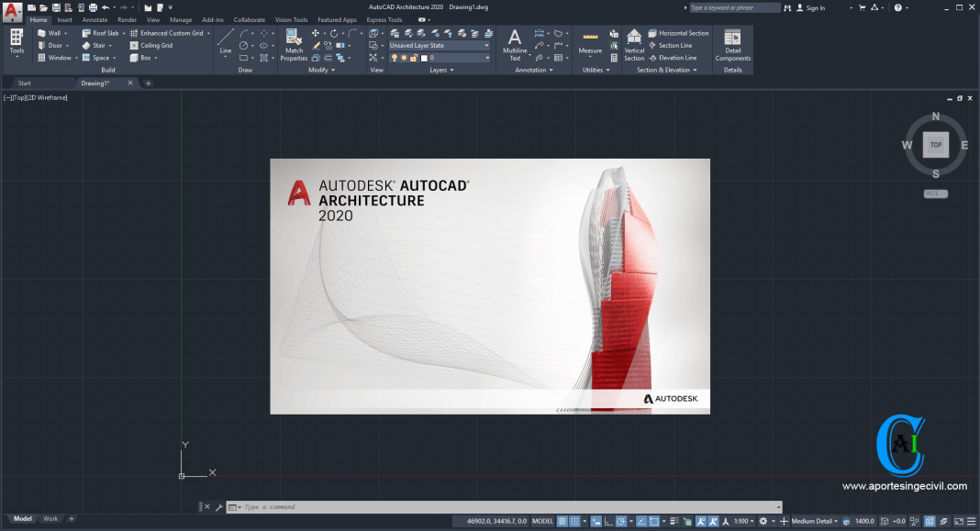Open the Collaborate ribbon tab
980x531 pixels.
[250, 19]
